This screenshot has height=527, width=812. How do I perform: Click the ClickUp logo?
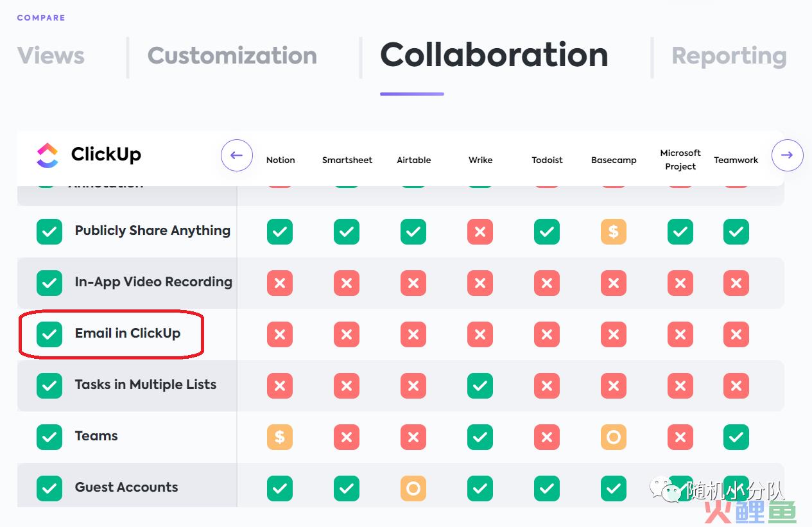pos(89,155)
